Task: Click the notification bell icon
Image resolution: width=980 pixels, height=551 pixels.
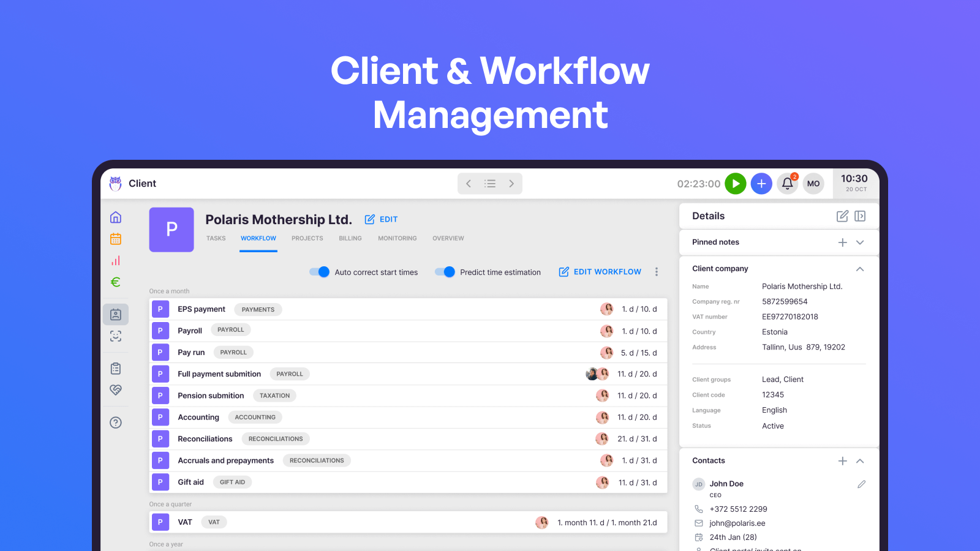Action: pos(787,184)
